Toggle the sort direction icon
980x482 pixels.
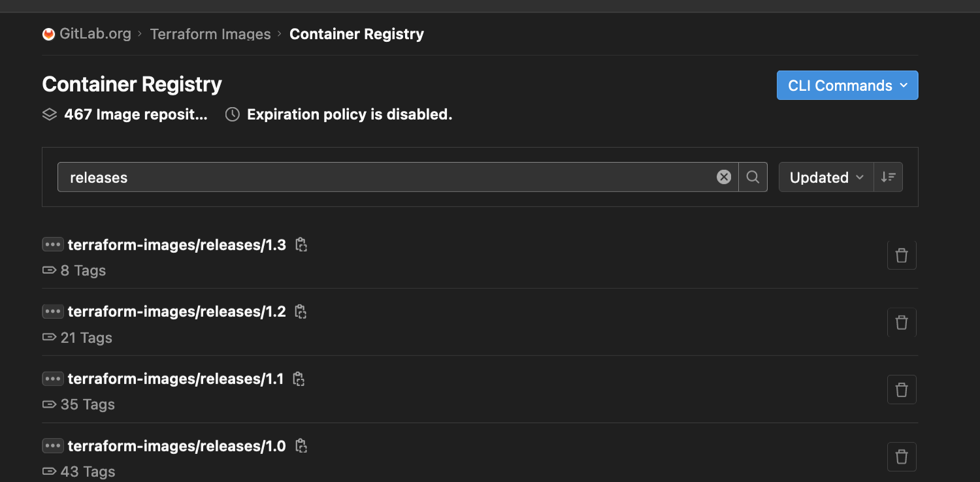(888, 177)
